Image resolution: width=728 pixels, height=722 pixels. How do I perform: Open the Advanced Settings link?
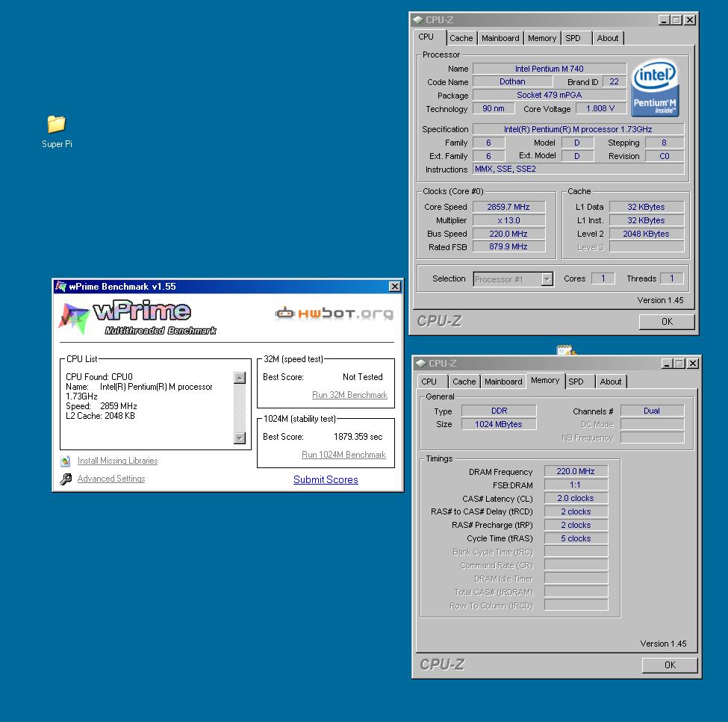point(111,479)
